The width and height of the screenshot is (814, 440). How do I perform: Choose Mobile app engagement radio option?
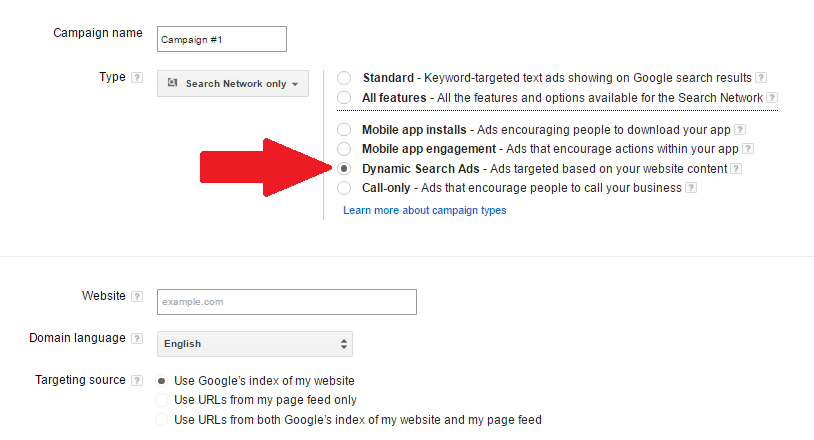344,149
